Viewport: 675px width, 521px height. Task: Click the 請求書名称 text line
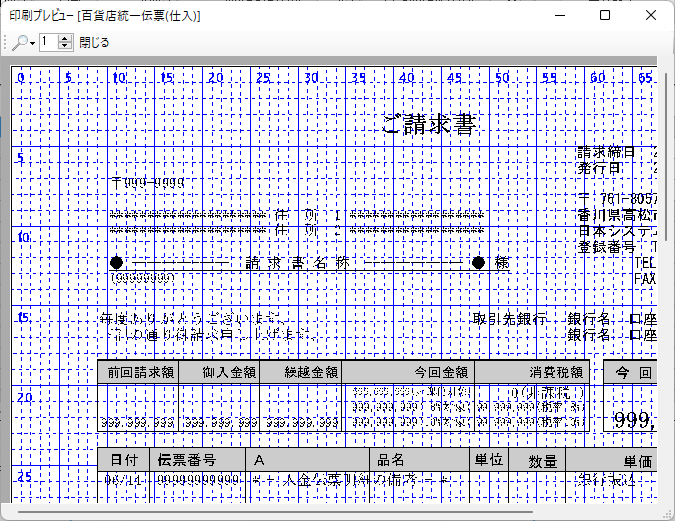(297, 263)
